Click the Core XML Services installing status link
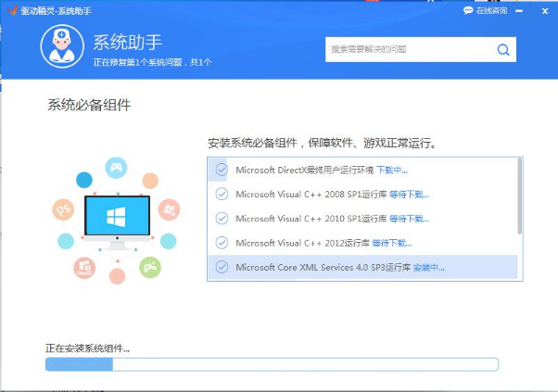The image size is (558, 392). 429,267
